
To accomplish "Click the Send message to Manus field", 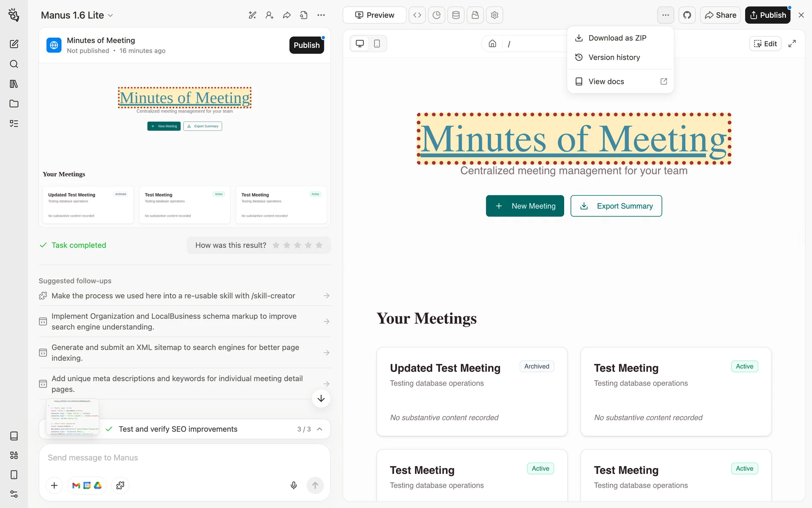I will 184,458.
